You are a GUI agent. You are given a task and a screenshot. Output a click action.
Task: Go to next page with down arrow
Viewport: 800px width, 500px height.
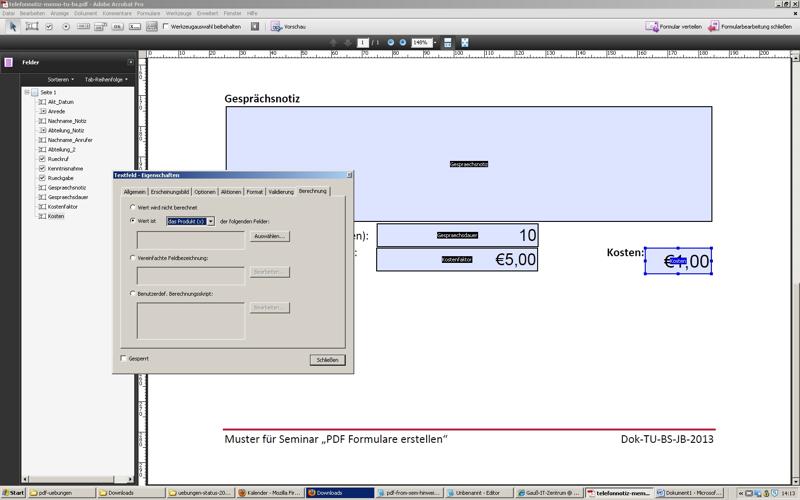tap(347, 43)
